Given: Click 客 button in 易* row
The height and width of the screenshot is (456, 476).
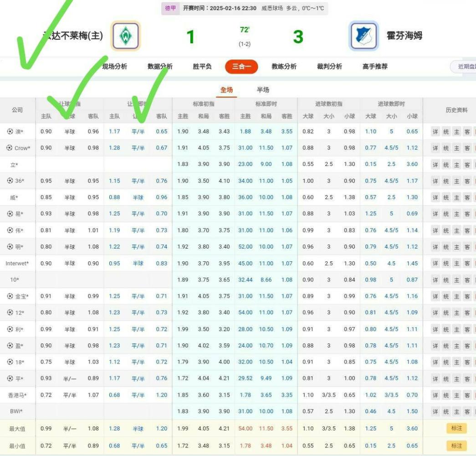Looking at the screenshot, I should (467, 214).
